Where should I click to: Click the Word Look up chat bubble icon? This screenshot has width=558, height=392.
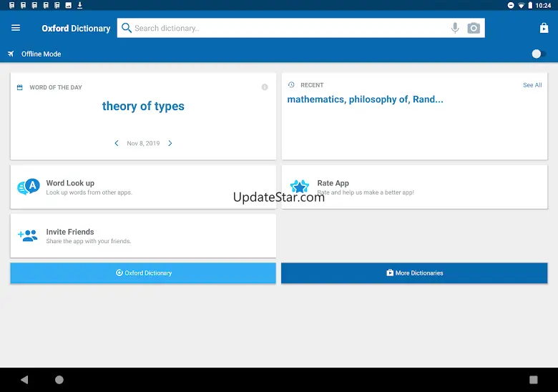pyautogui.click(x=29, y=187)
